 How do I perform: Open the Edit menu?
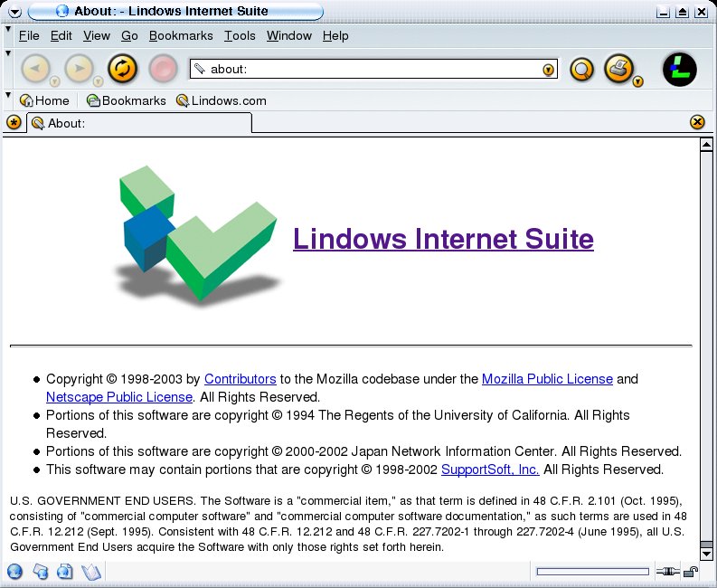click(x=61, y=35)
